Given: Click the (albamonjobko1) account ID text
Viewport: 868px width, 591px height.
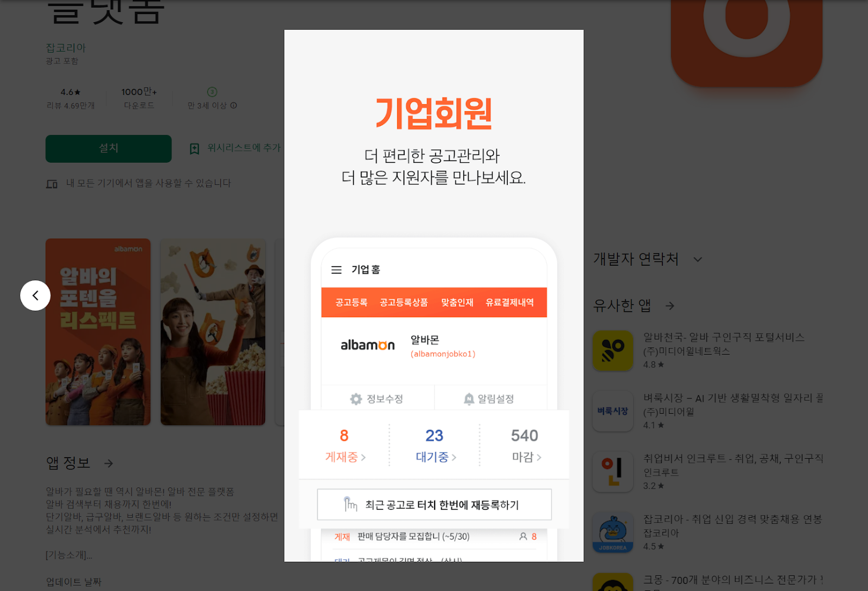Looking at the screenshot, I should click(x=443, y=354).
